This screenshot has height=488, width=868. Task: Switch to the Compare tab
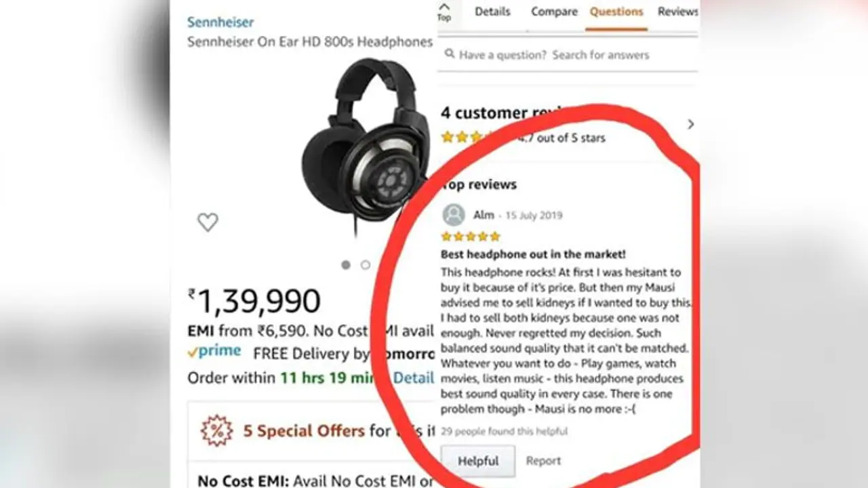pos(554,12)
